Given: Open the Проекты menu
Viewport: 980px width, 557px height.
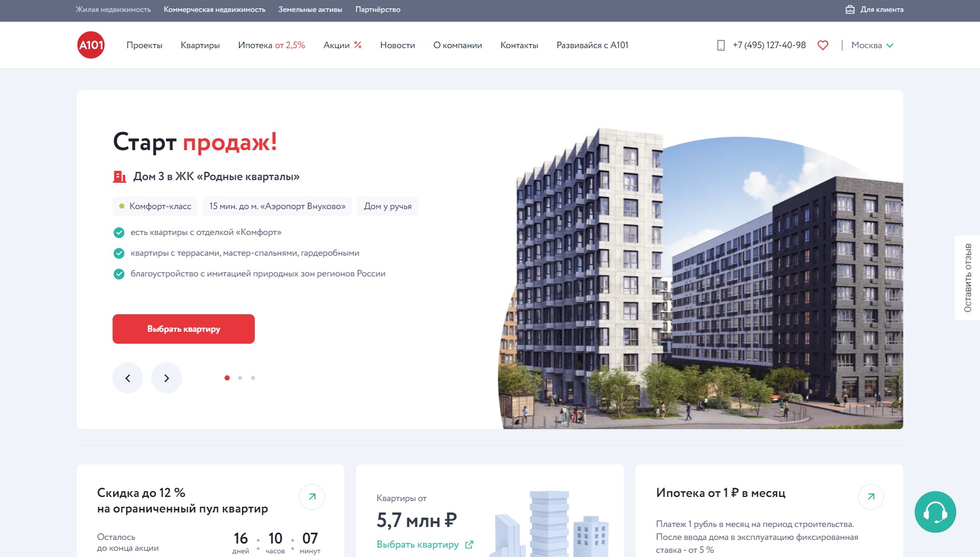Looking at the screenshot, I should pos(144,46).
